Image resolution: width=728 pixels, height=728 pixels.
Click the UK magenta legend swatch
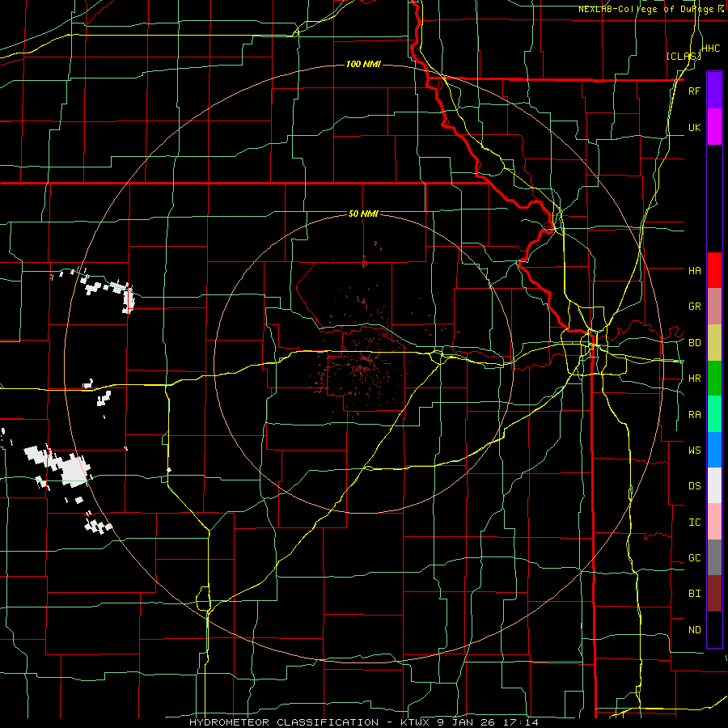click(x=714, y=127)
